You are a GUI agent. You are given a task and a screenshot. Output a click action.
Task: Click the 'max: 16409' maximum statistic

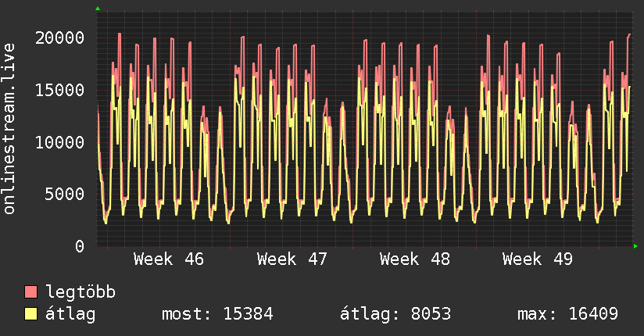click(x=567, y=315)
